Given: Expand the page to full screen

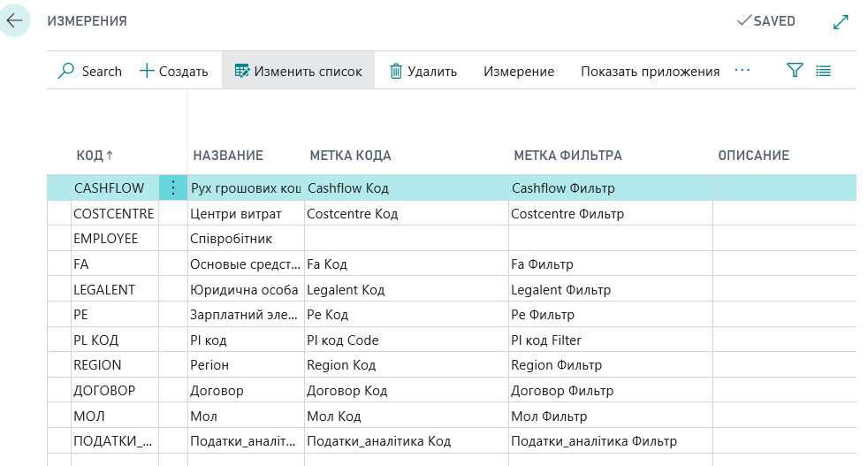Looking at the screenshot, I should (841, 21).
